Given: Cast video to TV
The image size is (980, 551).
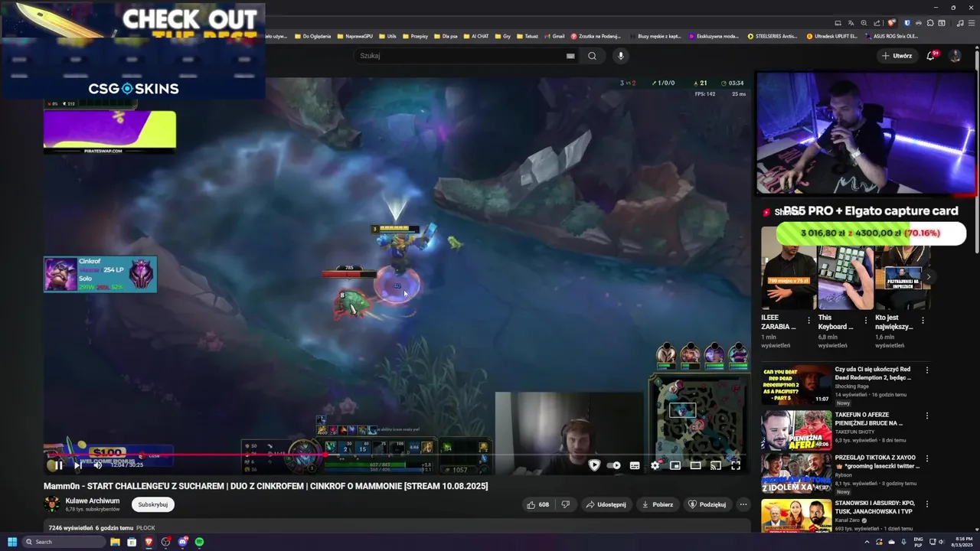Looking at the screenshot, I should [715, 465].
